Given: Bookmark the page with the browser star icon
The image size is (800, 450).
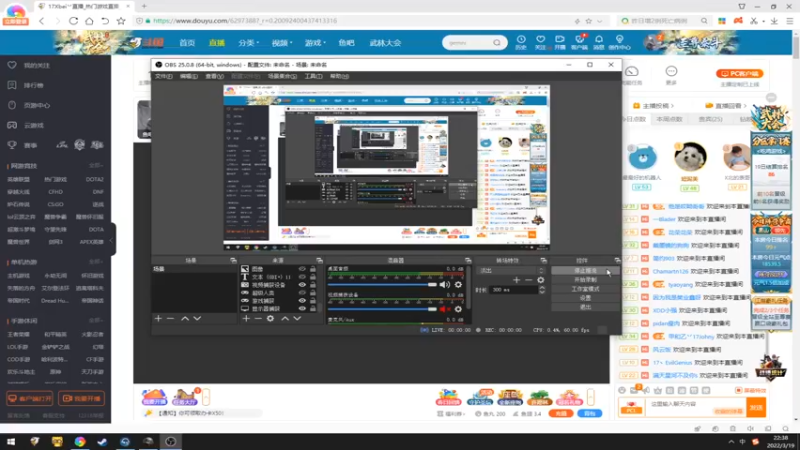Looking at the screenshot, I should click(x=121, y=21).
